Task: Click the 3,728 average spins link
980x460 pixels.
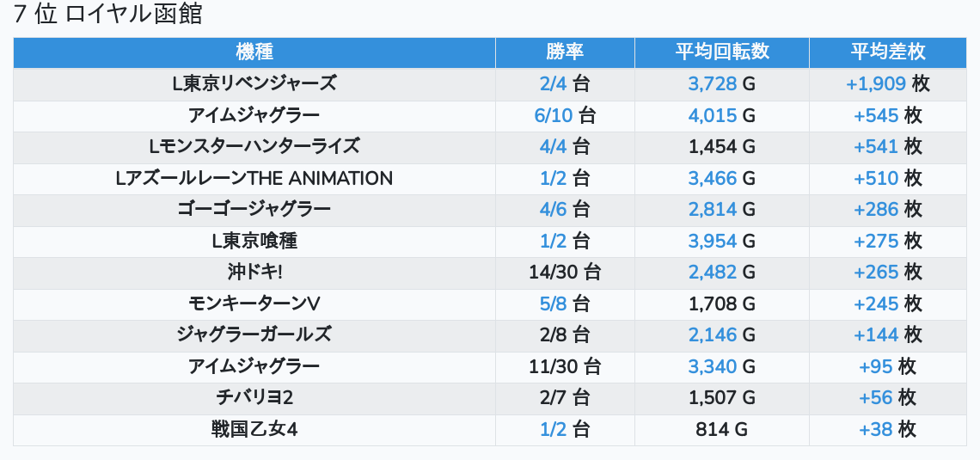Action: (712, 84)
